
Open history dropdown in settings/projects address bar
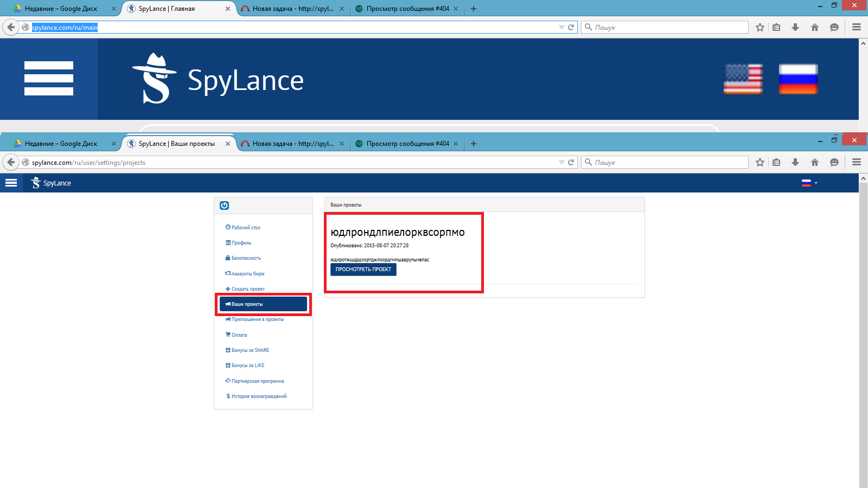pos(561,162)
